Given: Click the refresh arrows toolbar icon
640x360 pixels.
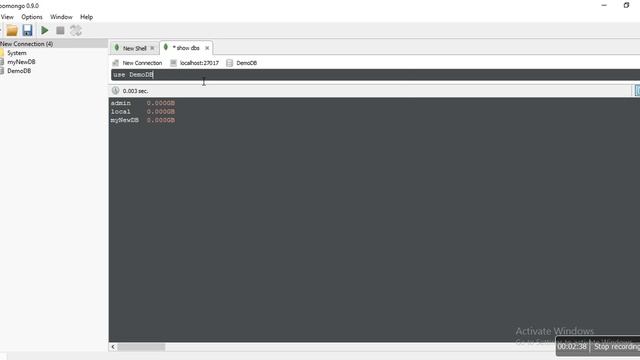Looking at the screenshot, I should tap(76, 31).
